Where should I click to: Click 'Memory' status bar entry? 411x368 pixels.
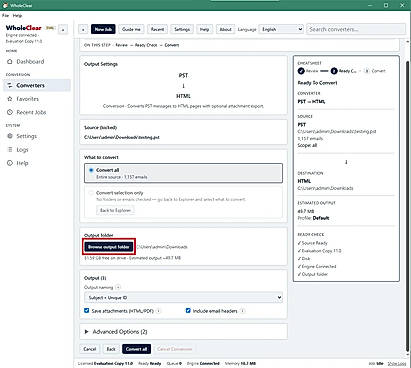pos(240,363)
